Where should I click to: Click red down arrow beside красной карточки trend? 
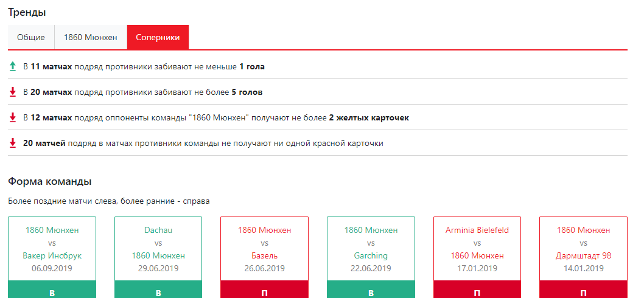click(x=12, y=143)
